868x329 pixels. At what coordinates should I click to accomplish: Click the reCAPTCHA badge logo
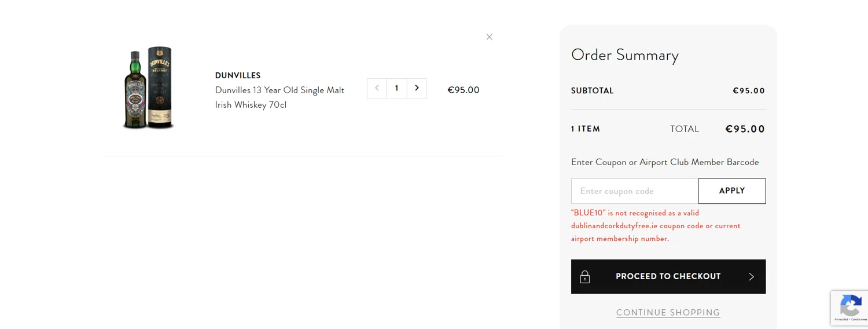[x=850, y=305]
